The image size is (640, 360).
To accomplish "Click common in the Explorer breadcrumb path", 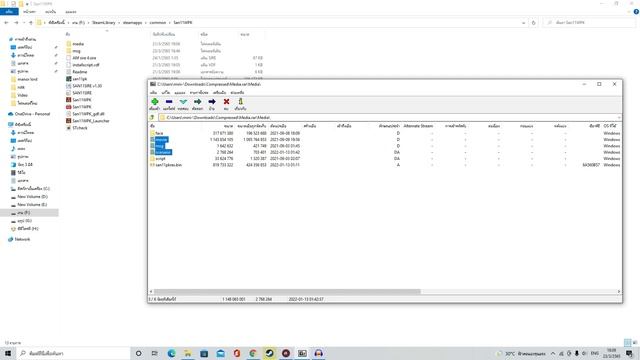I will click(158, 23).
